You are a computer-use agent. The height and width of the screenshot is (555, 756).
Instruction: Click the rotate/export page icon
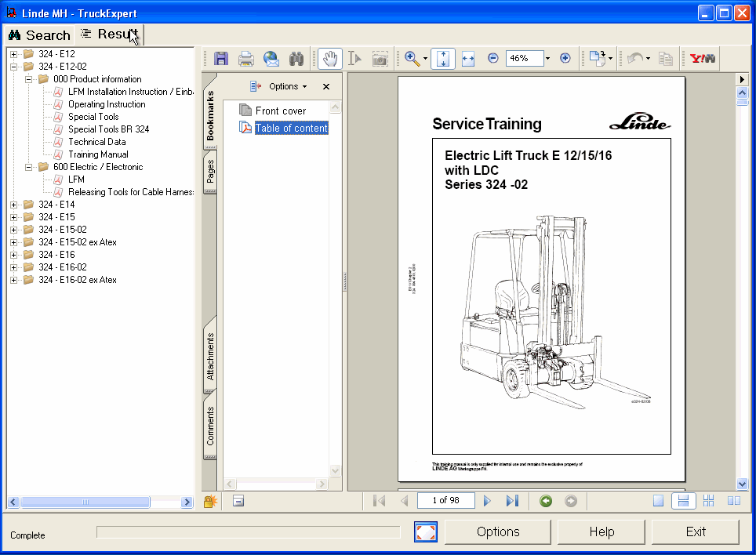tap(598, 59)
